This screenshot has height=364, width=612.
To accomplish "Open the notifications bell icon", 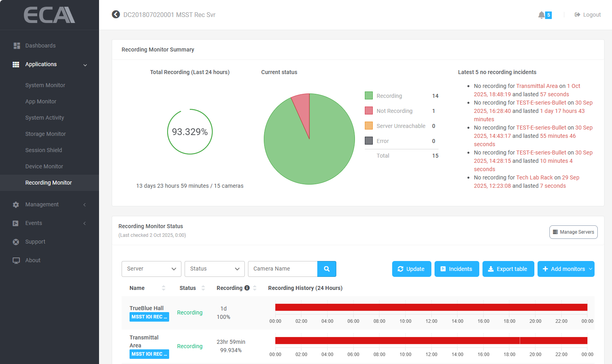I will (541, 15).
